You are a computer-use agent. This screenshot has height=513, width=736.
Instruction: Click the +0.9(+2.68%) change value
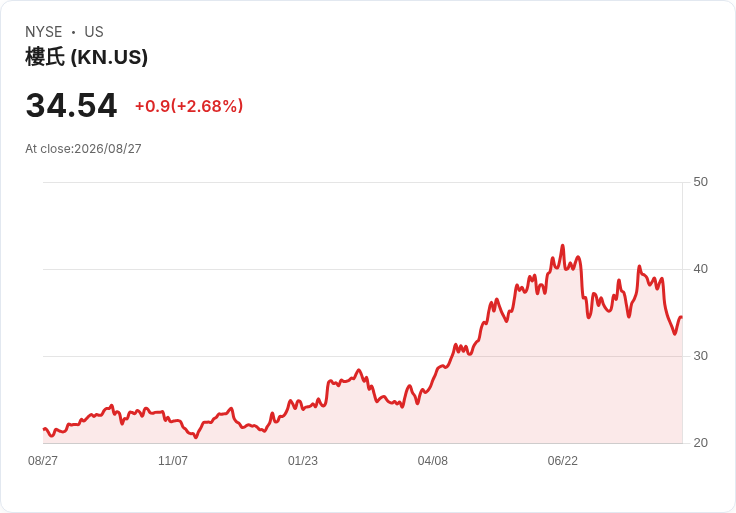point(189,106)
